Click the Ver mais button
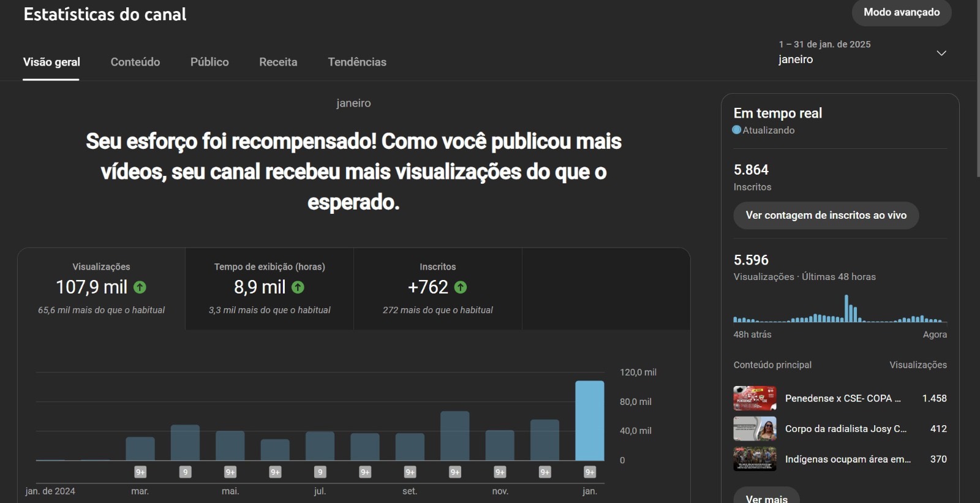980x503 pixels. 766,497
